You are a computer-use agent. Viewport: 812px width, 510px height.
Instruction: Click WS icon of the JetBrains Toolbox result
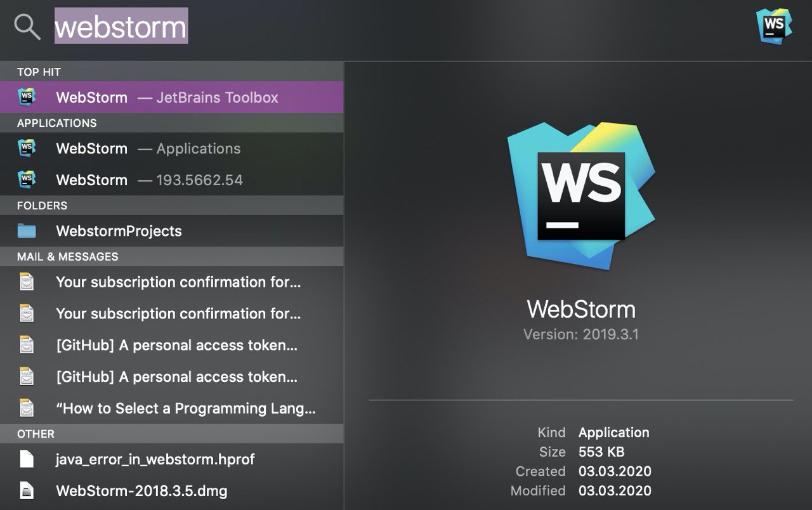27,97
